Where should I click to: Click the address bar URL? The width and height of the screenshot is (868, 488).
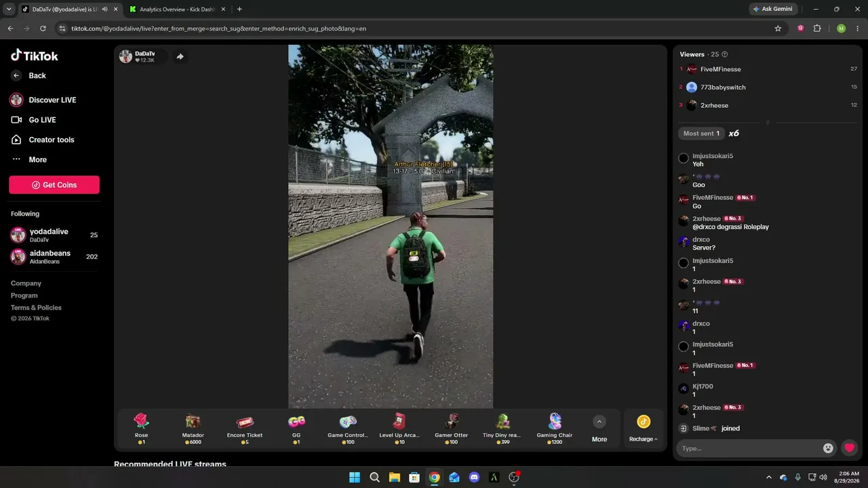pyautogui.click(x=218, y=28)
